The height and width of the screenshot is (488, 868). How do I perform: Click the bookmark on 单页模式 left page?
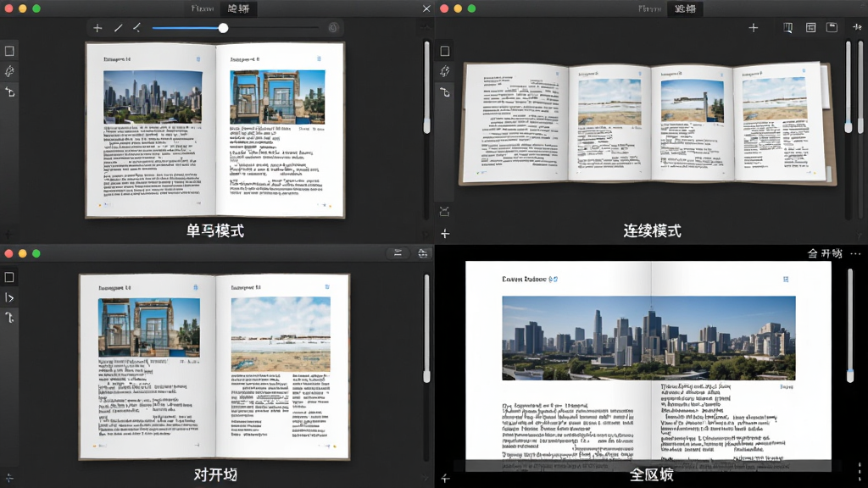198,58
